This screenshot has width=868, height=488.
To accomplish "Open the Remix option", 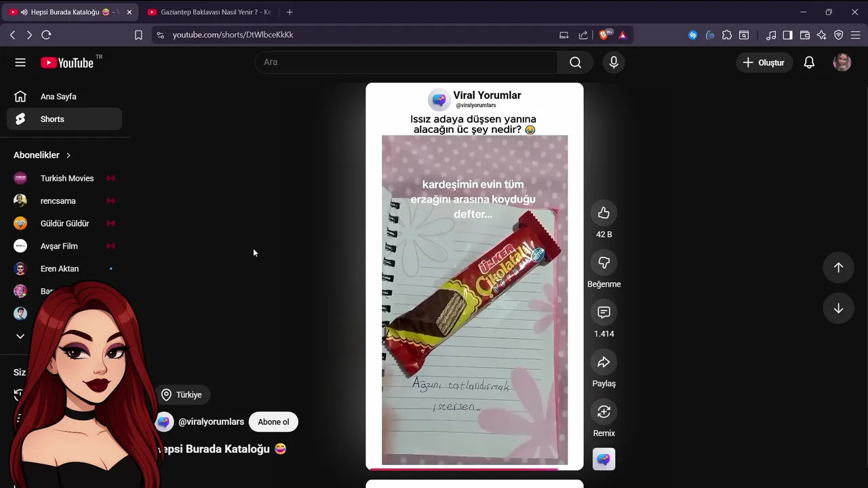I will pyautogui.click(x=604, y=411).
